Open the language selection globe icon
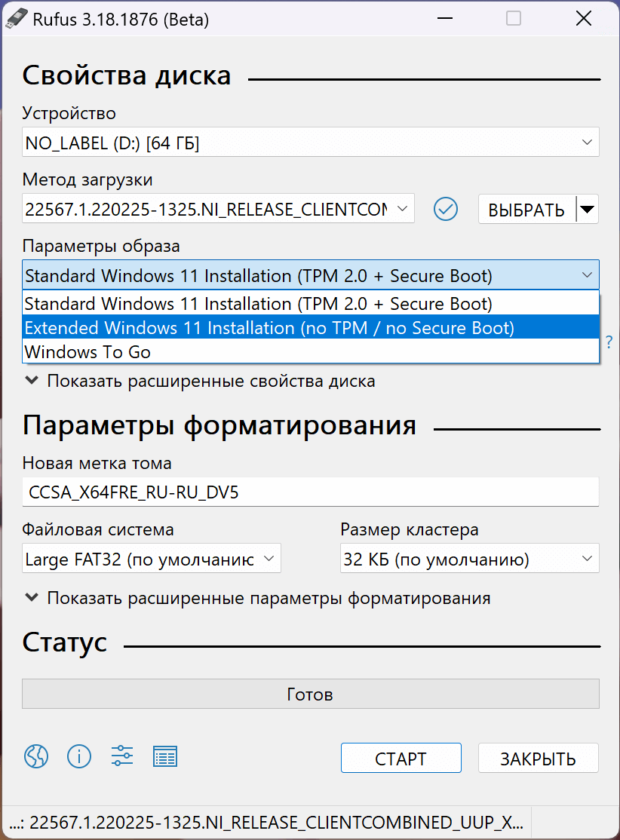620x840 pixels. pos(36,756)
